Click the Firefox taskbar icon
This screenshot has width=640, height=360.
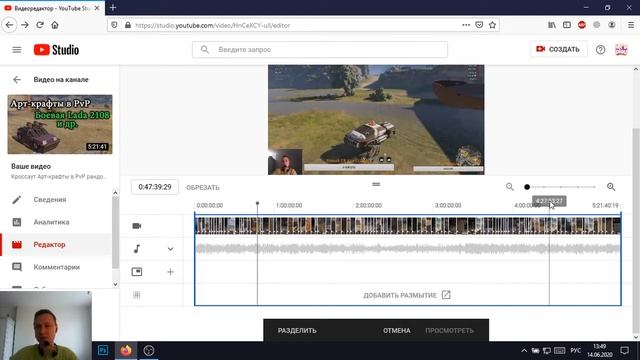tap(126, 350)
